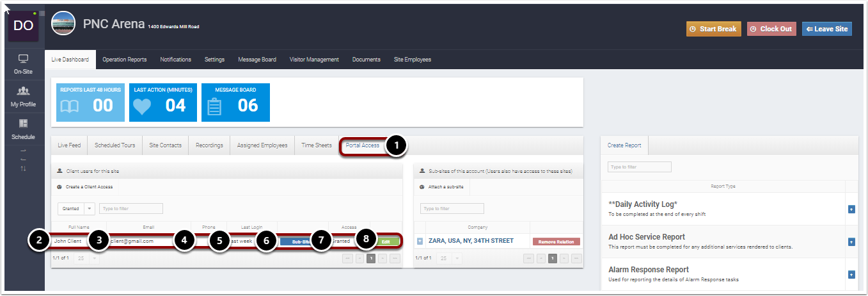Viewport: 868px width, 296px height.
Task: Click the green Edit button for John Client
Action: 386,242
